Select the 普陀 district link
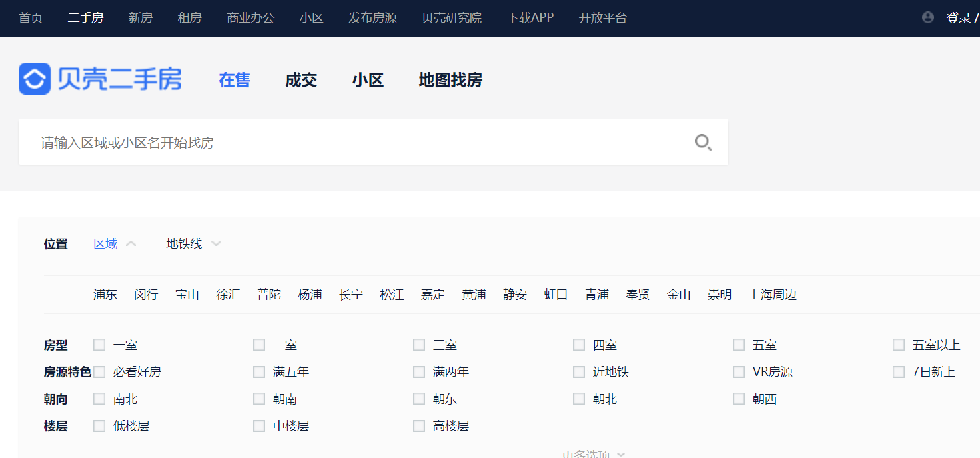The image size is (980, 458). coord(269,294)
